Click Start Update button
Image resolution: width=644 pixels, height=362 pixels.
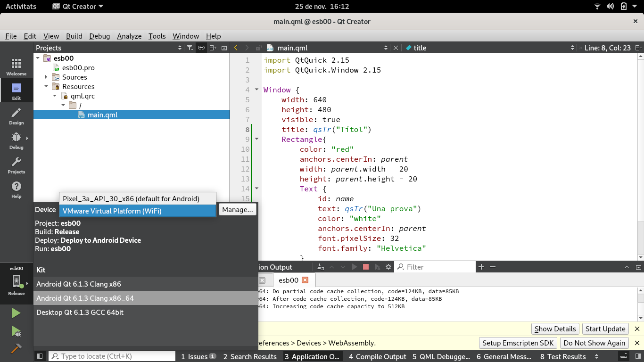click(x=605, y=329)
